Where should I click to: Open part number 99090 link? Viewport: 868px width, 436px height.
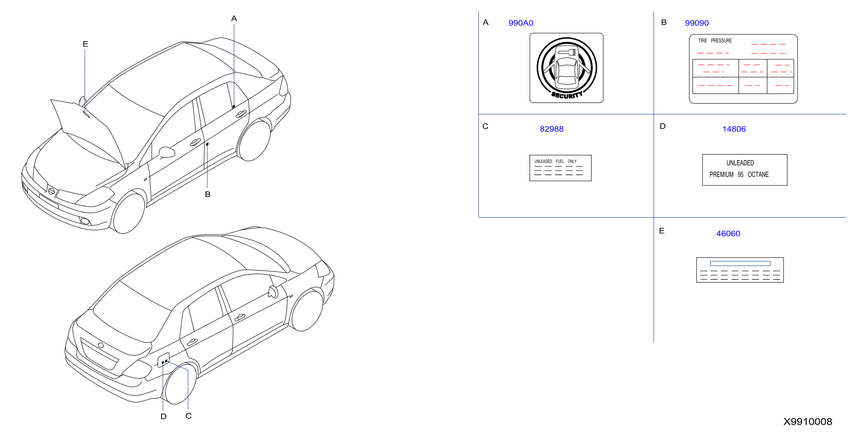697,23
